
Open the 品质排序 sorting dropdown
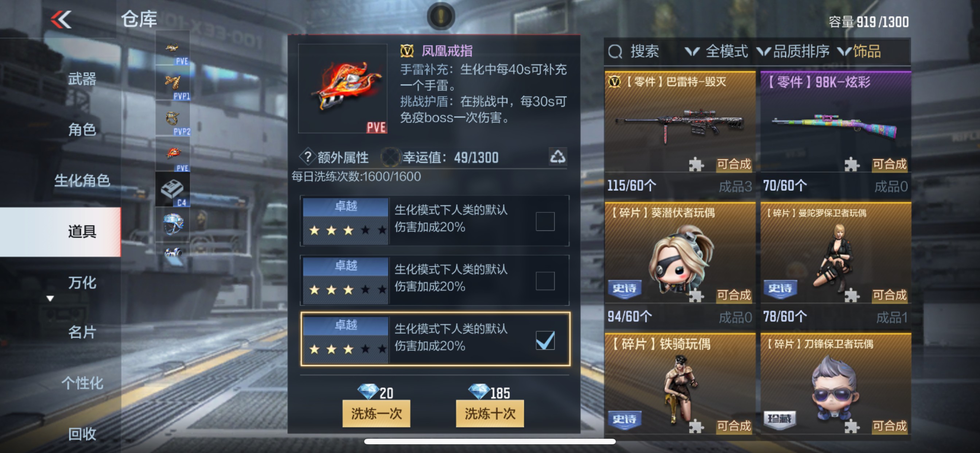[x=793, y=51]
